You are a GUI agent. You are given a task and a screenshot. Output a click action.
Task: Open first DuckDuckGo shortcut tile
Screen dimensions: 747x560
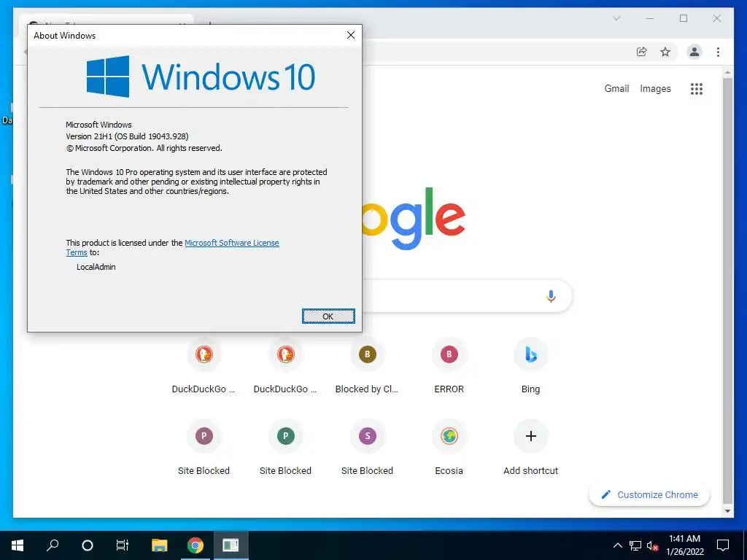pyautogui.click(x=204, y=367)
